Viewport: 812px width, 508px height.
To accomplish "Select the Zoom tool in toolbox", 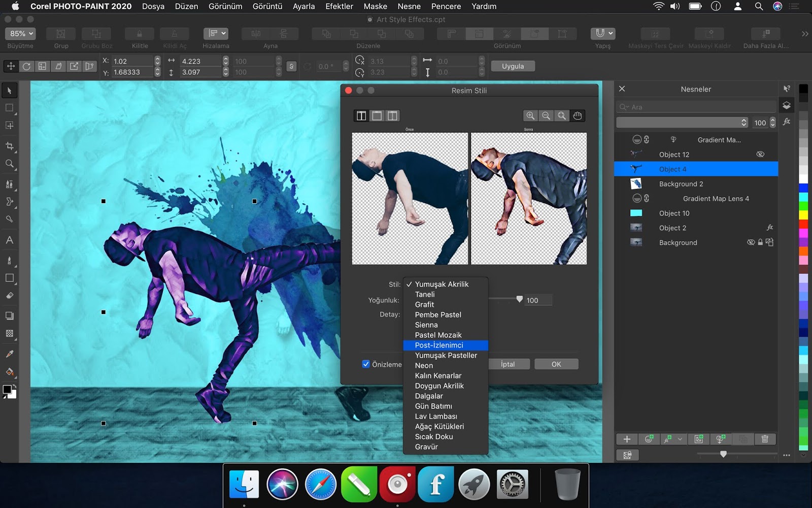I will 9,164.
